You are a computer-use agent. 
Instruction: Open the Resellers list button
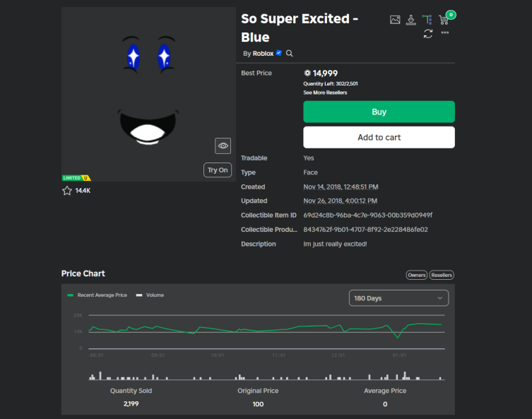(x=442, y=275)
